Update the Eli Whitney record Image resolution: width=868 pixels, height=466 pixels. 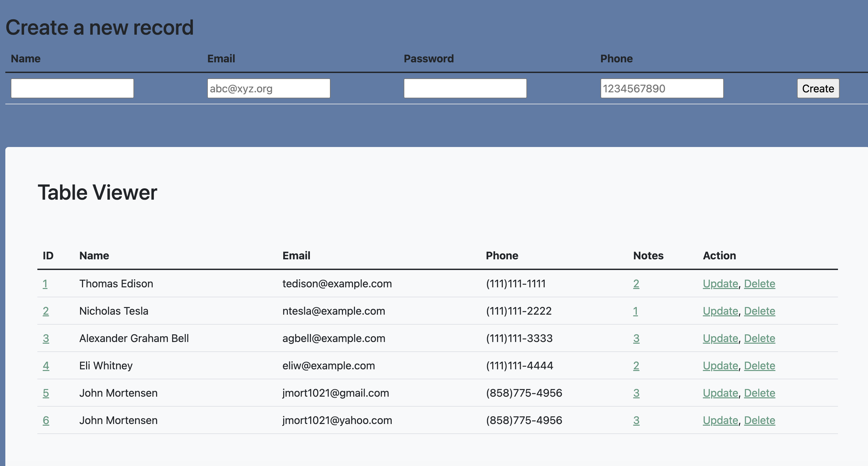(720, 366)
